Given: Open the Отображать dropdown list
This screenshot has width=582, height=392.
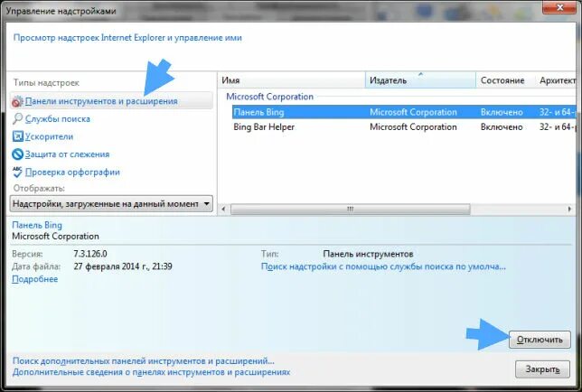Looking at the screenshot, I should (x=111, y=203).
